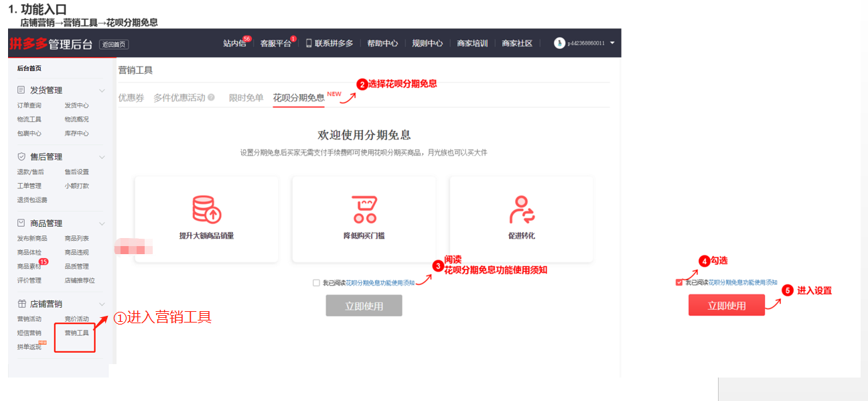Check the unchecked 我已阅读 checkbox
The image size is (868, 401).
point(316,283)
